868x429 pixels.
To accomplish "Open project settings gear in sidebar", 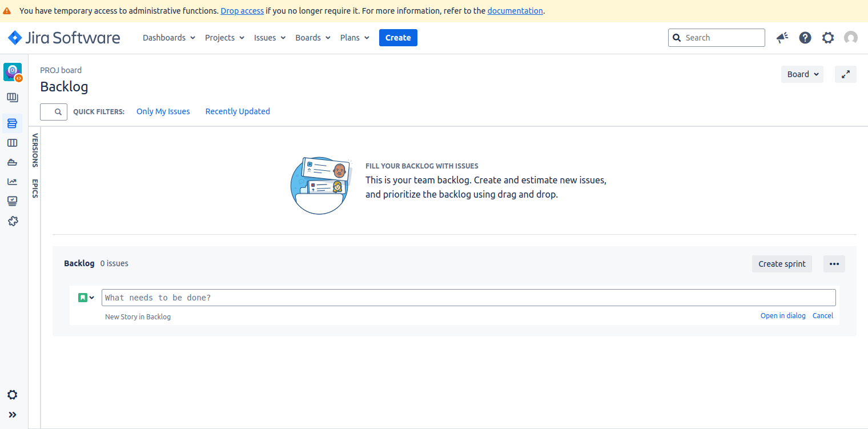I will pyautogui.click(x=12, y=395).
